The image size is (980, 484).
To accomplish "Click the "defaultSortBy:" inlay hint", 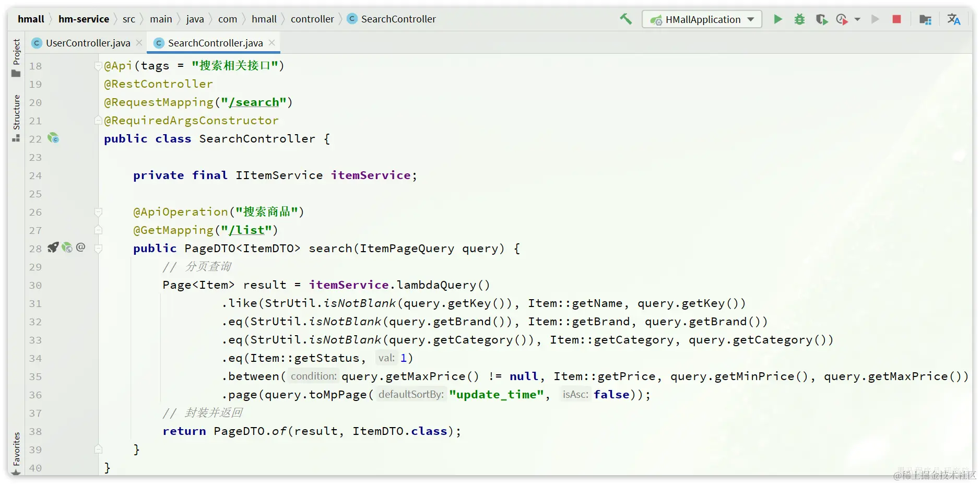I will (x=411, y=395).
